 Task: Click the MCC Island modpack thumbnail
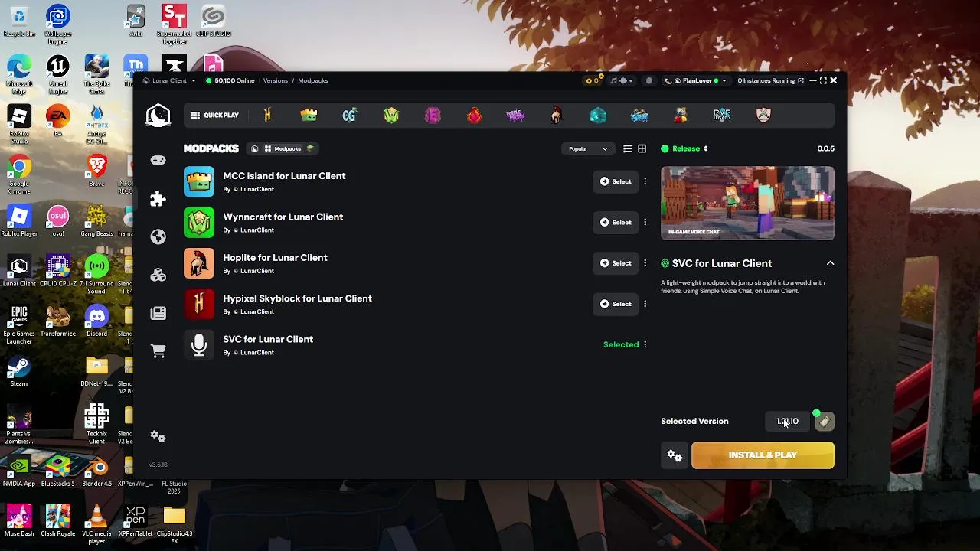click(x=199, y=181)
